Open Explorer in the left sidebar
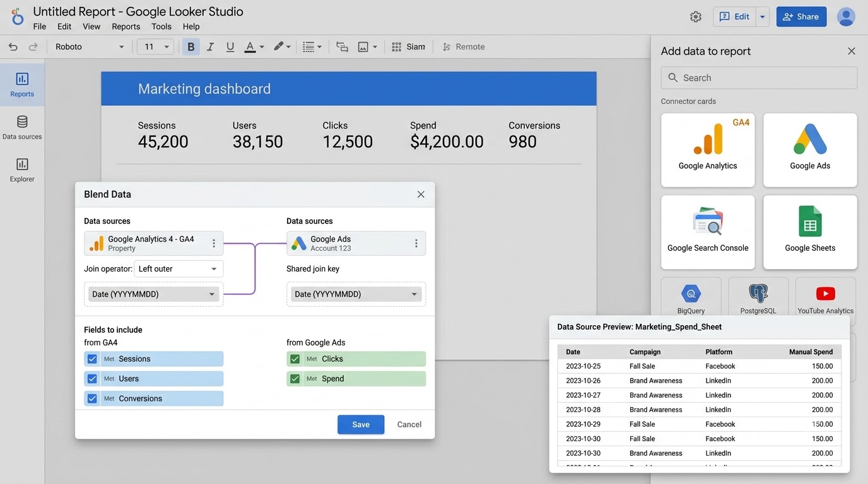Viewport: 868px width, 484px height. click(x=22, y=170)
